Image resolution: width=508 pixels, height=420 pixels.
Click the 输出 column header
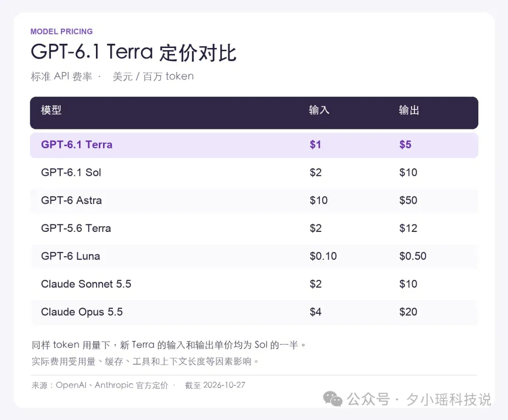[x=409, y=110]
